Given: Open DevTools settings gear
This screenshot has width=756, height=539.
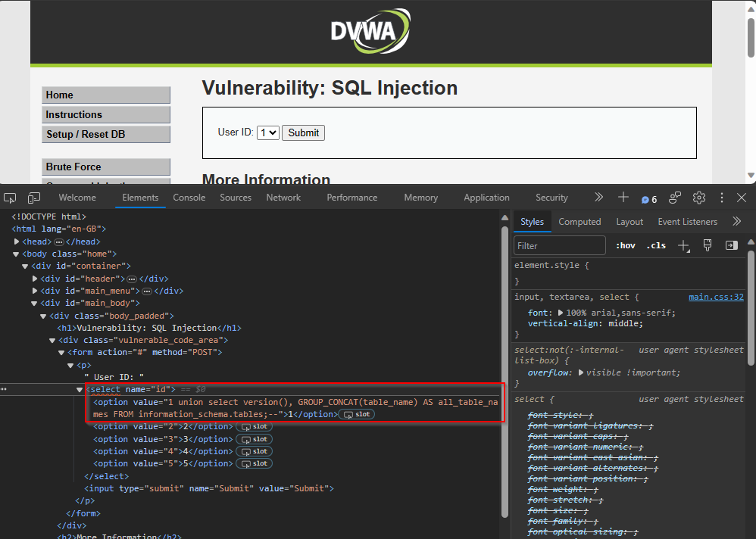Looking at the screenshot, I should coord(699,198).
